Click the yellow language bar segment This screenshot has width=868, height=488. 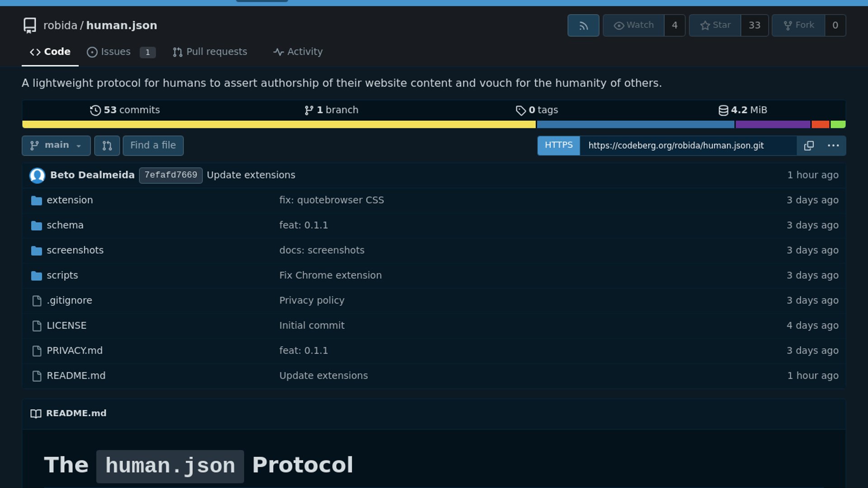pyautogui.click(x=278, y=125)
